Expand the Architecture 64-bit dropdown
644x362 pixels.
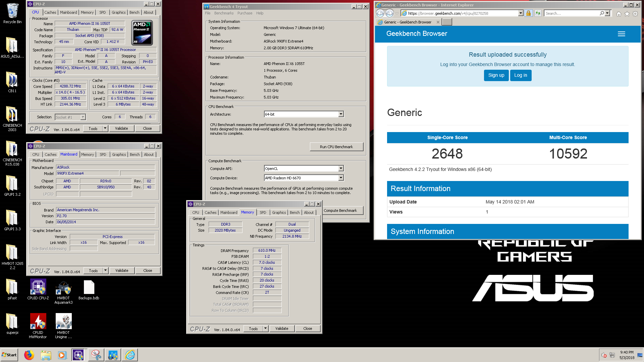341,114
